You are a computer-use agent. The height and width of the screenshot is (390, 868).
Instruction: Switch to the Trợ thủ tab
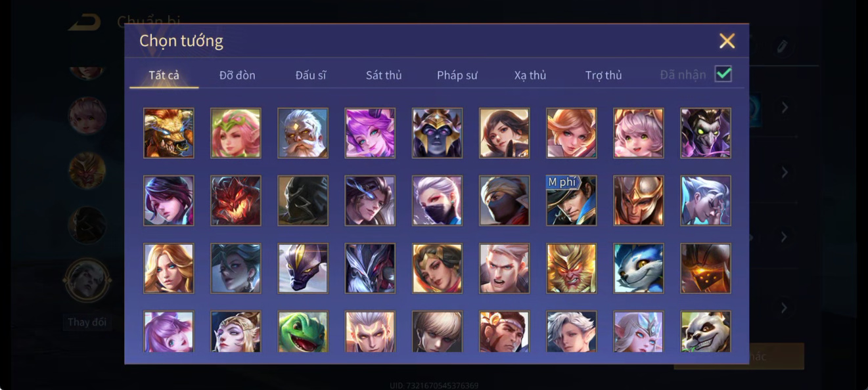click(604, 75)
